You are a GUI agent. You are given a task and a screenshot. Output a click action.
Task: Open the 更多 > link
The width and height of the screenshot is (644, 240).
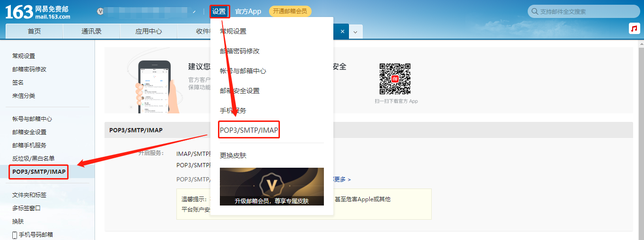(x=342, y=180)
